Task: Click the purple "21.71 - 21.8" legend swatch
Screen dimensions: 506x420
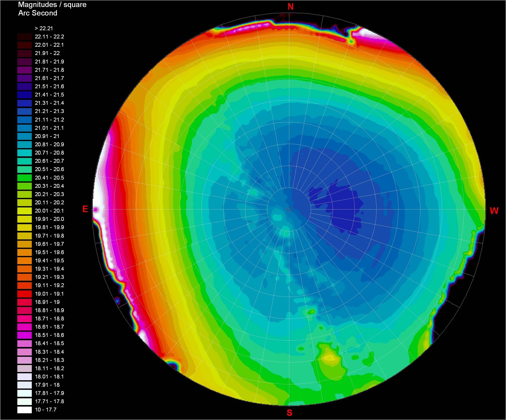Action: pos(24,70)
